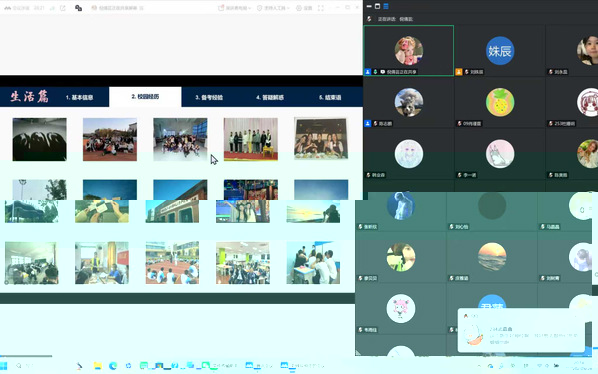Image resolution: width=598 pixels, height=374 pixels.
Task: Select the basketball court crowd photo
Action: pos(172,263)
